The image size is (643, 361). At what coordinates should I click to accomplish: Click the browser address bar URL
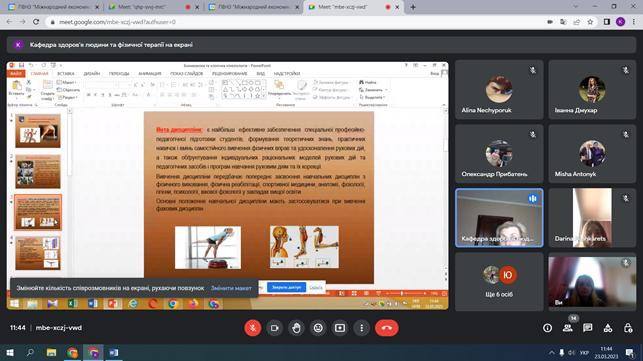click(117, 22)
